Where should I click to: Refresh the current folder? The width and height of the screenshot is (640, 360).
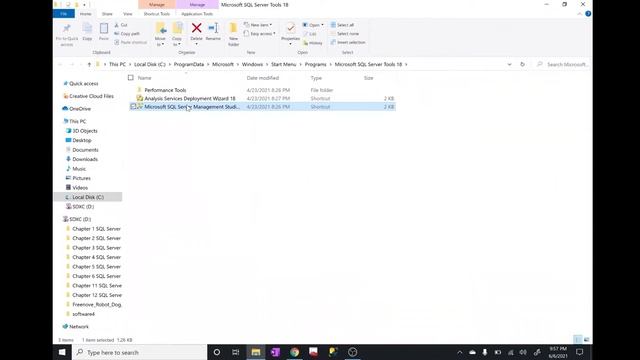(522, 64)
